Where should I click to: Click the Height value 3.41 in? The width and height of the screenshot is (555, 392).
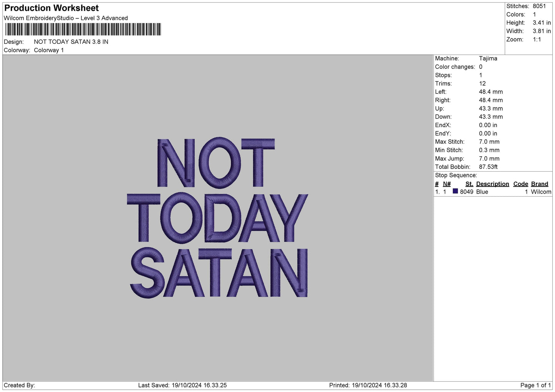click(542, 23)
